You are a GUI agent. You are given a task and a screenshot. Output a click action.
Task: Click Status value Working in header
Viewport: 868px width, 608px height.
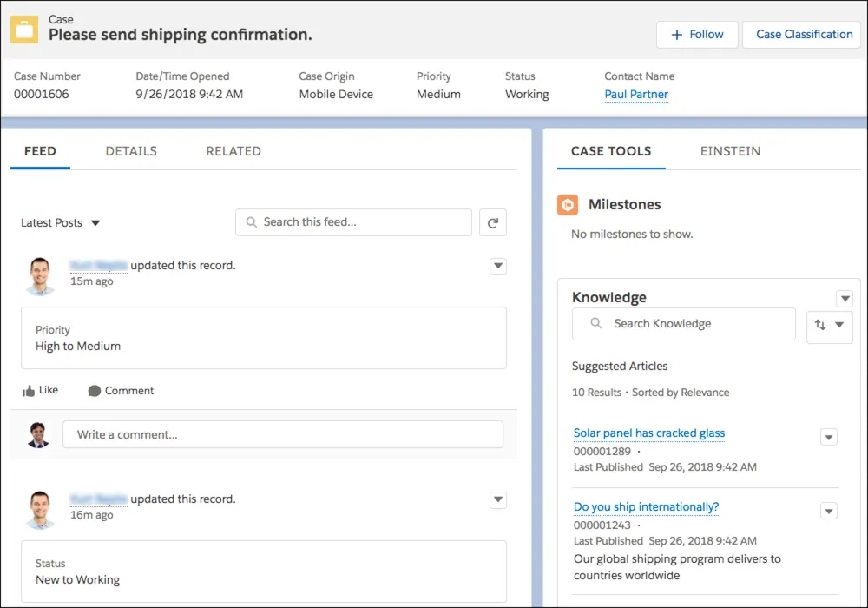[x=527, y=94]
